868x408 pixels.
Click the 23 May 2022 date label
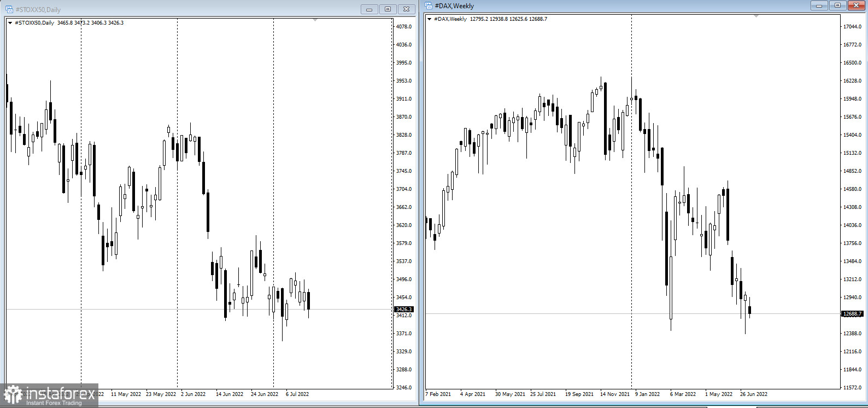click(161, 394)
